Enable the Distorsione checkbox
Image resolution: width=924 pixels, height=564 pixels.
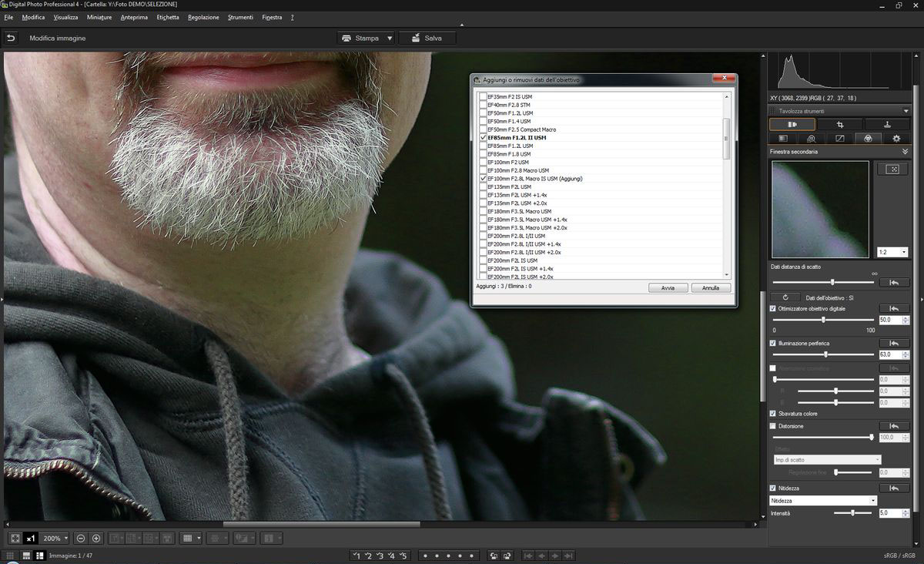pos(773,425)
